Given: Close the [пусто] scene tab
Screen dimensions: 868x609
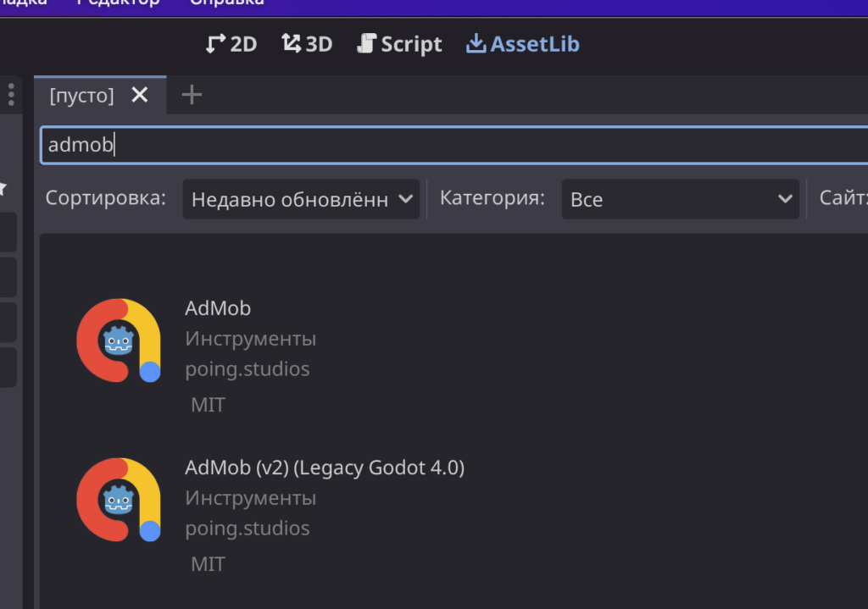Looking at the screenshot, I should tap(140, 95).
